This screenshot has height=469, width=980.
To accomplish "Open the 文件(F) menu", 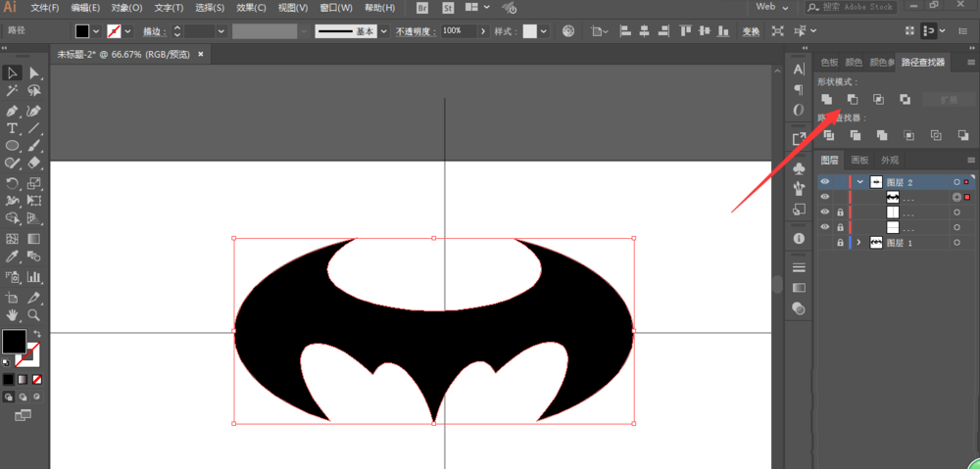I will tap(45, 8).
